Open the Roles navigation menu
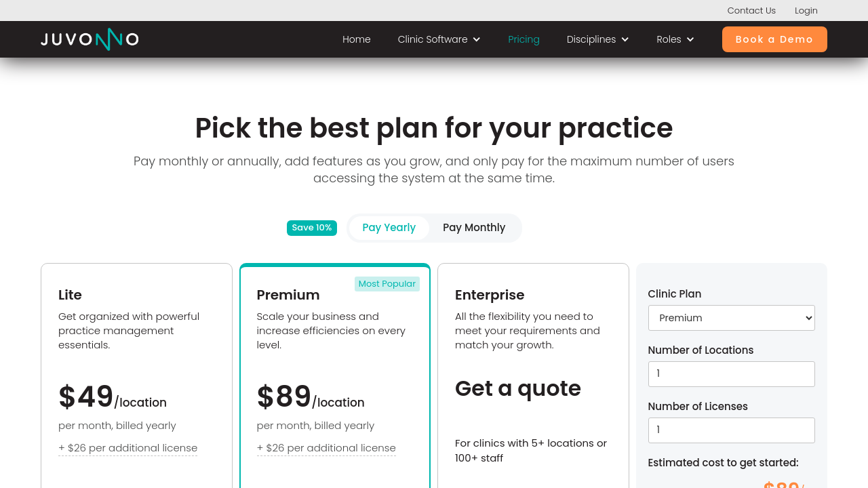Image resolution: width=868 pixels, height=488 pixels. 669,39
